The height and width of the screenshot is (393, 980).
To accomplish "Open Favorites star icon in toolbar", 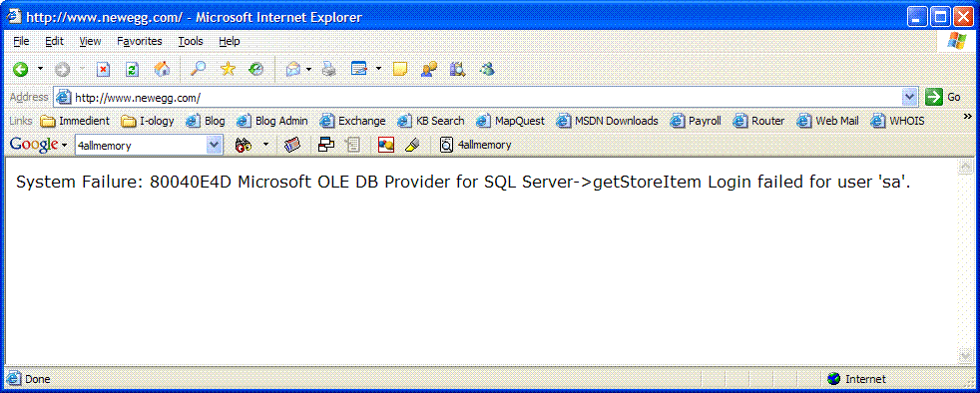I will (x=228, y=69).
